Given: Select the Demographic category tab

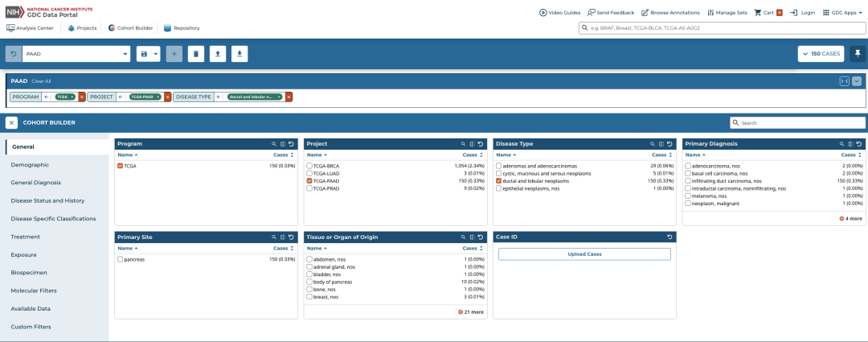Looking at the screenshot, I should [30, 165].
